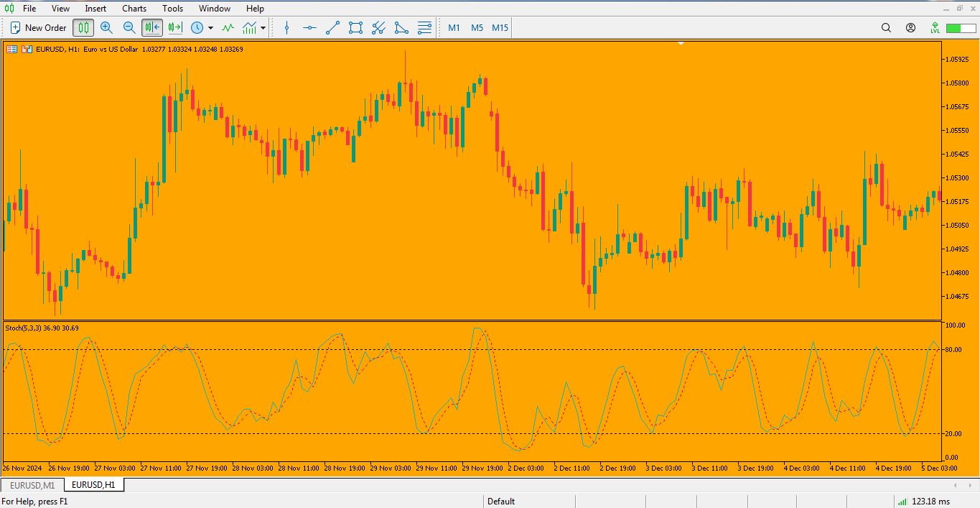Switch chart to M5 timeframe
This screenshot has height=508, width=980.
[x=476, y=27]
